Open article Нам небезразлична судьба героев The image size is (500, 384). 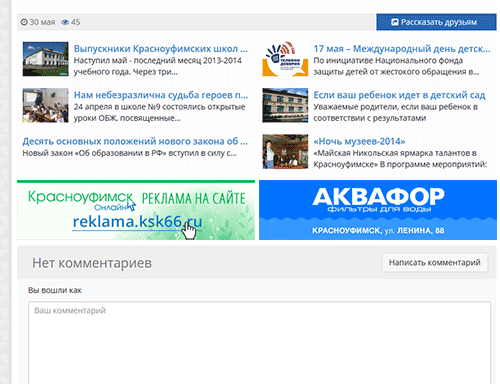click(161, 95)
